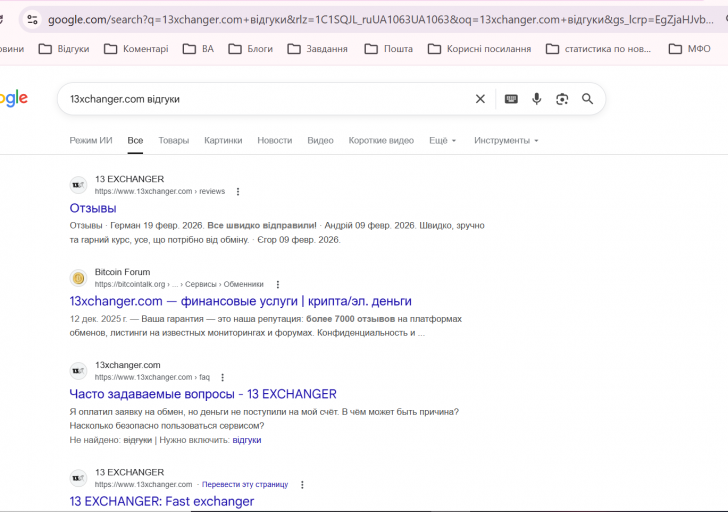728x512 pixels.
Task: Select the Все results tab
Action: [x=135, y=140]
